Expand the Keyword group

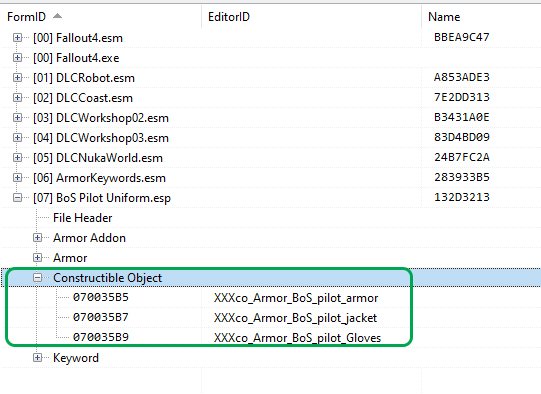37,358
